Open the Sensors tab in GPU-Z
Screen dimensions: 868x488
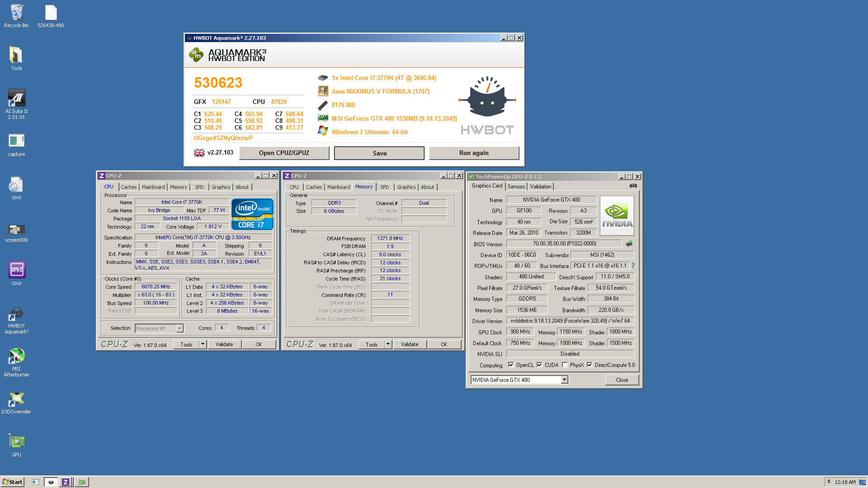[x=516, y=187]
